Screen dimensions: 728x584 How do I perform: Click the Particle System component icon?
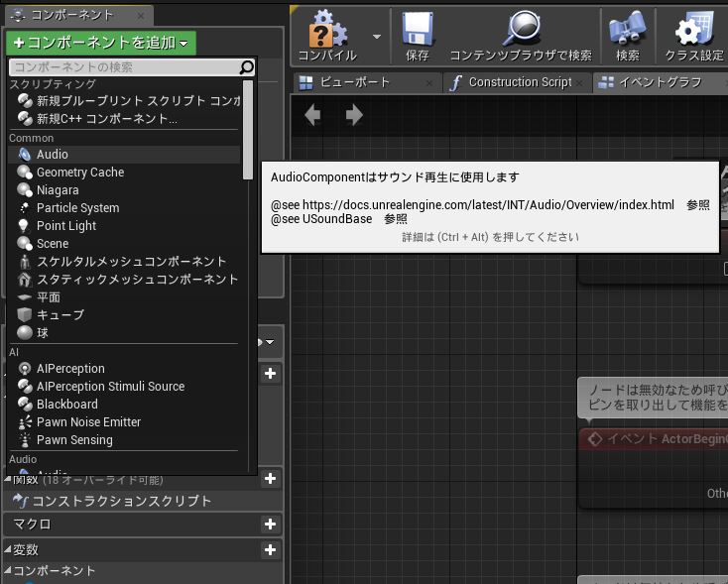24,208
